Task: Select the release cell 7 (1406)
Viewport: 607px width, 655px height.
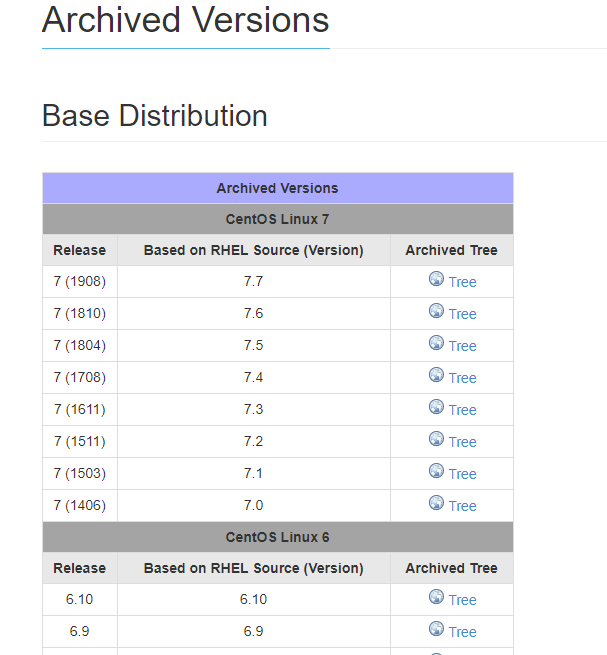Action: click(80, 505)
